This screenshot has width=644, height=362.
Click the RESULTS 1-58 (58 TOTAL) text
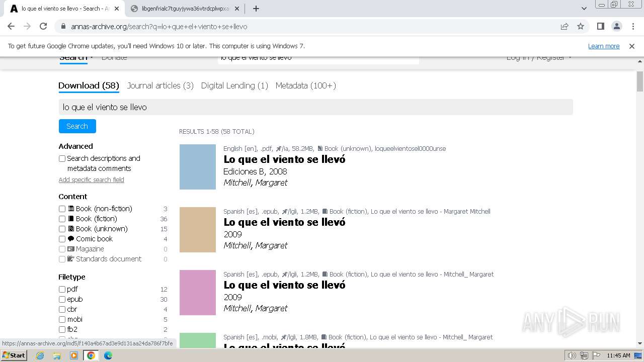tap(217, 132)
